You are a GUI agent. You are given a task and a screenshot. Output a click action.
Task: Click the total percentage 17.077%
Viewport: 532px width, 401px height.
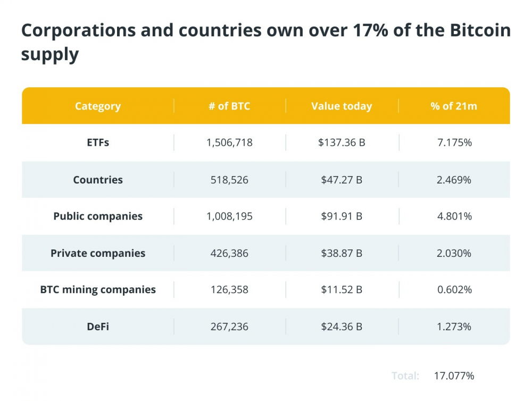click(x=454, y=376)
